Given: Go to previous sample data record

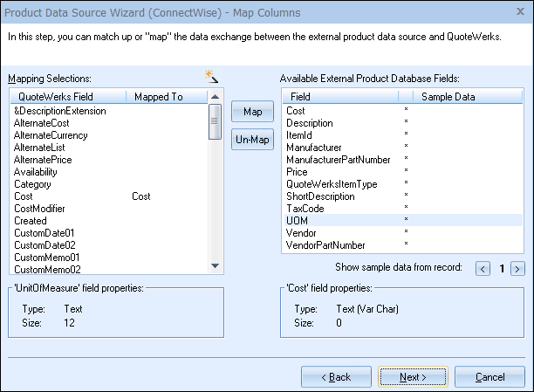Looking at the screenshot, I should [483, 268].
